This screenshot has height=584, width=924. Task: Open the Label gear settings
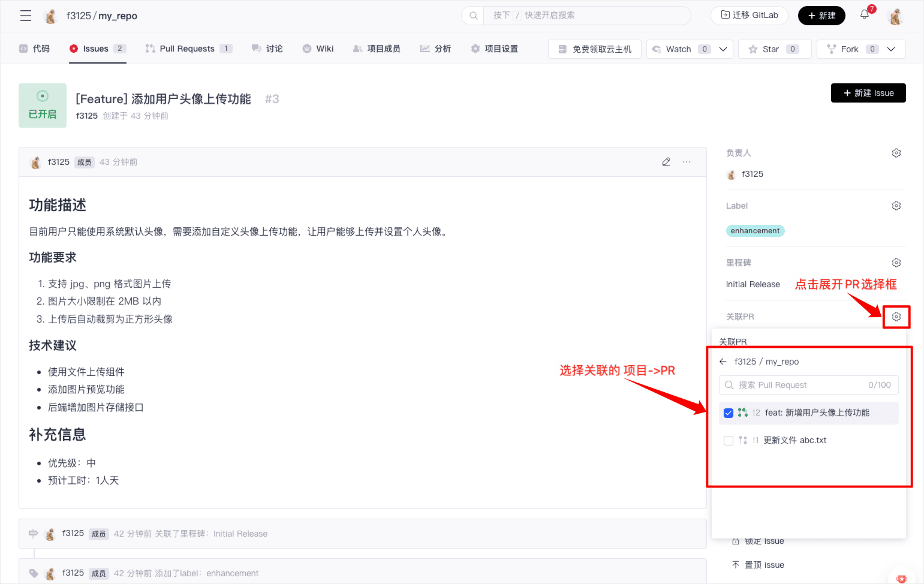point(896,206)
